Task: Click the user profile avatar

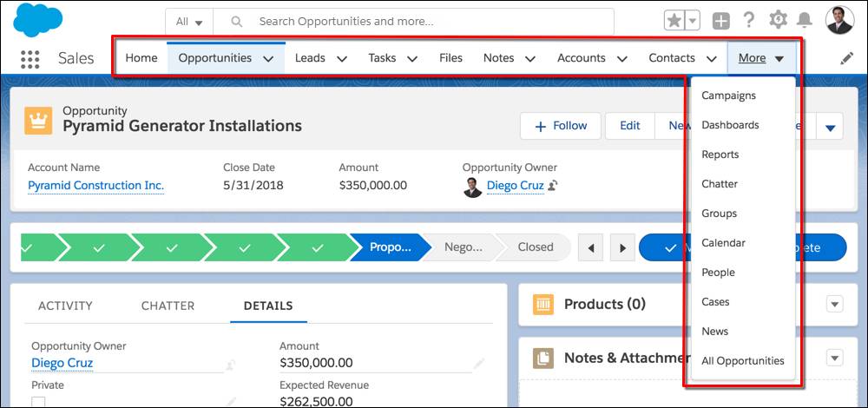Action: pos(839,21)
